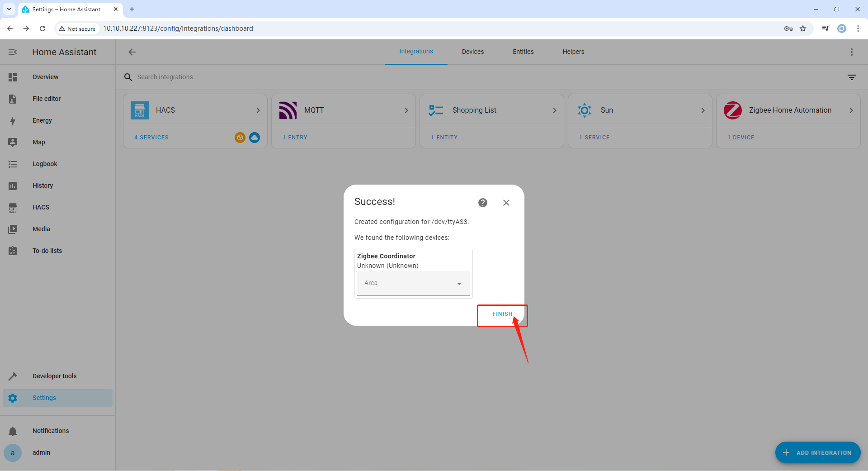868x471 pixels.
Task: Open the Area dropdown for Zigbee Coordinator
Action: (x=413, y=283)
